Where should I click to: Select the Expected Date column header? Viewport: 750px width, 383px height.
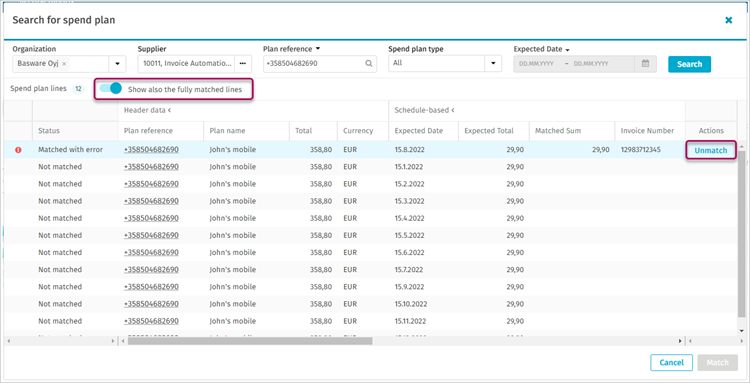pyautogui.click(x=423, y=131)
